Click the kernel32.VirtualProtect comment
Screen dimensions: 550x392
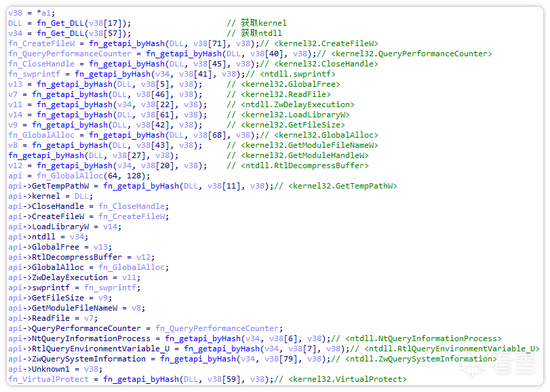coord(348,379)
